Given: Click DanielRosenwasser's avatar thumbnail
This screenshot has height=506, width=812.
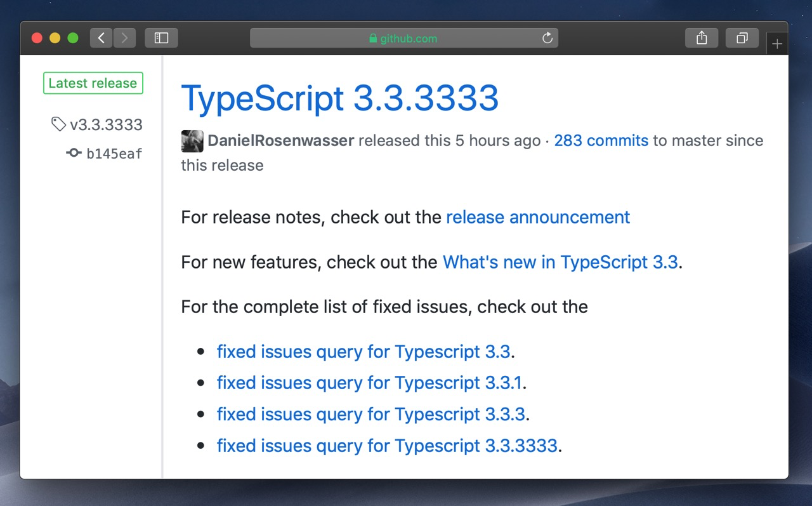Looking at the screenshot, I should (x=192, y=141).
